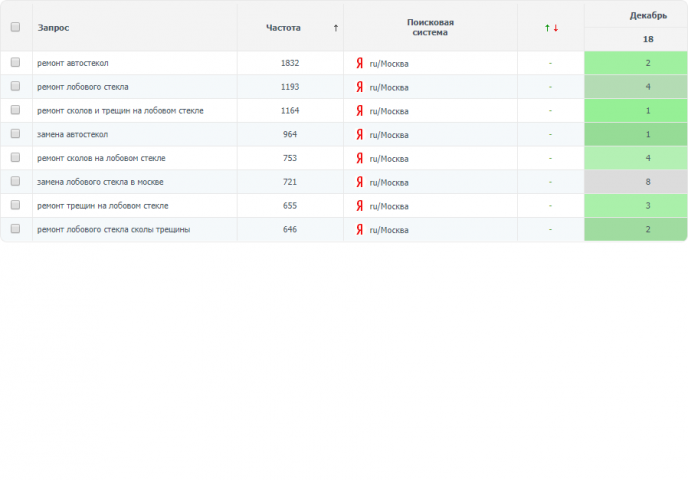Click ru/Москва in замена автостекол row
This screenshot has height=480, width=688.
point(389,135)
